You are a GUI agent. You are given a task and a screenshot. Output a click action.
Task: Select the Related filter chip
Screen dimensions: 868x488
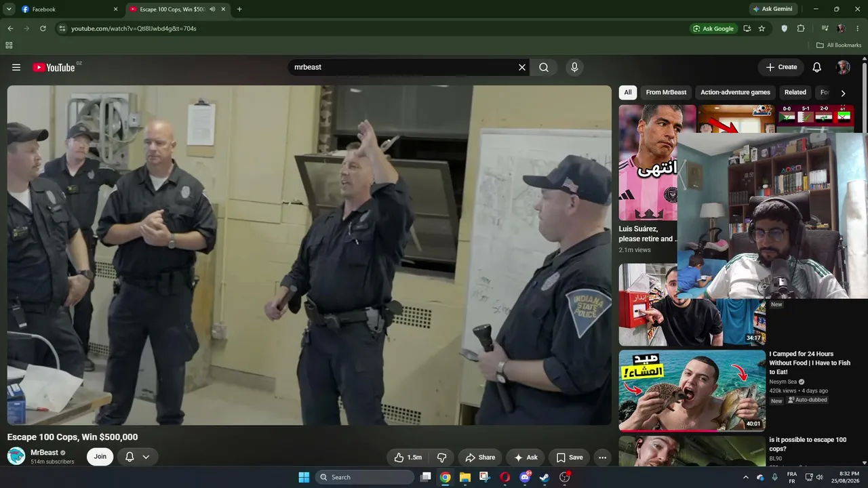pyautogui.click(x=795, y=92)
